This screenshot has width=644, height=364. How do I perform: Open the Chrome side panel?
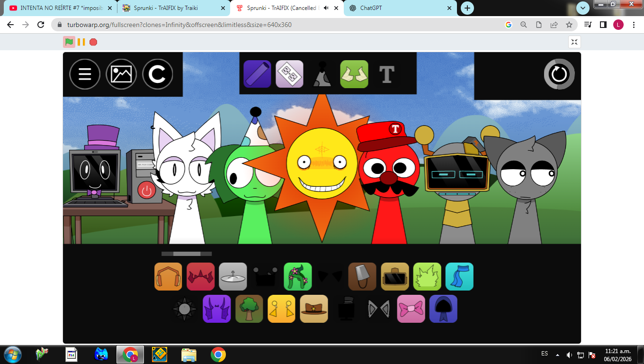coord(603,25)
